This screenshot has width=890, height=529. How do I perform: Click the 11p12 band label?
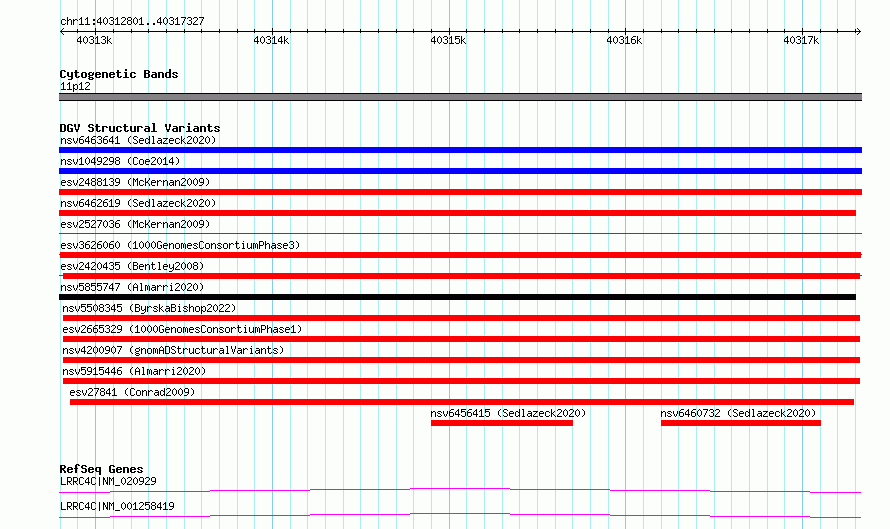[75, 86]
